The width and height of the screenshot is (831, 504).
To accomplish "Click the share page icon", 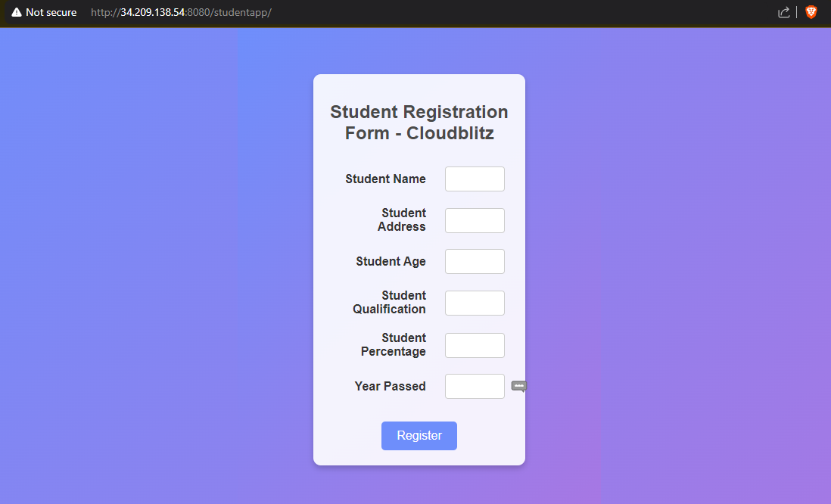I will click(784, 12).
